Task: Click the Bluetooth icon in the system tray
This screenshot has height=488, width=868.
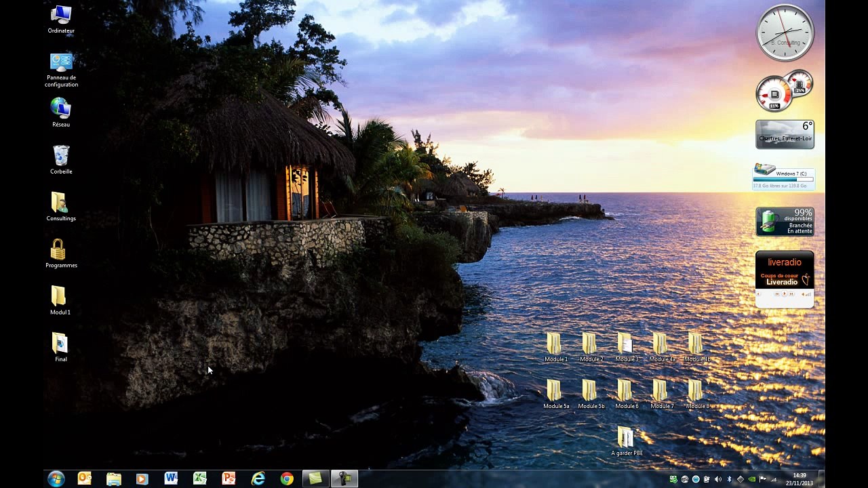Action: (x=729, y=479)
